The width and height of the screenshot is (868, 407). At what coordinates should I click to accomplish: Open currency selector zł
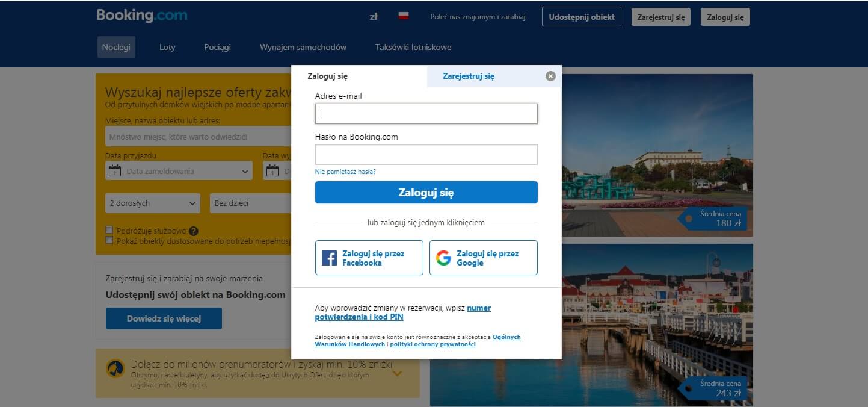tap(374, 17)
